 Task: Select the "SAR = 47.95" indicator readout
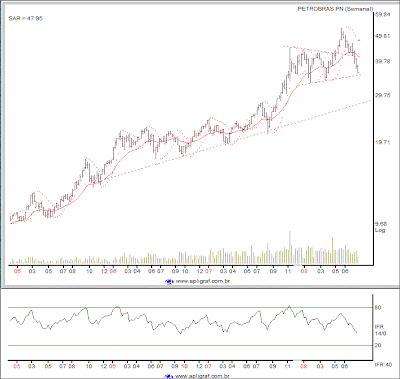(x=25, y=18)
